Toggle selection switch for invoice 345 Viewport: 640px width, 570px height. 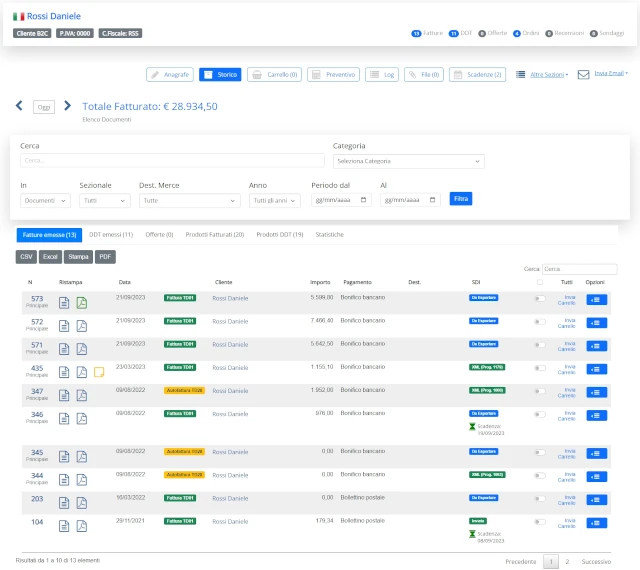(540, 453)
